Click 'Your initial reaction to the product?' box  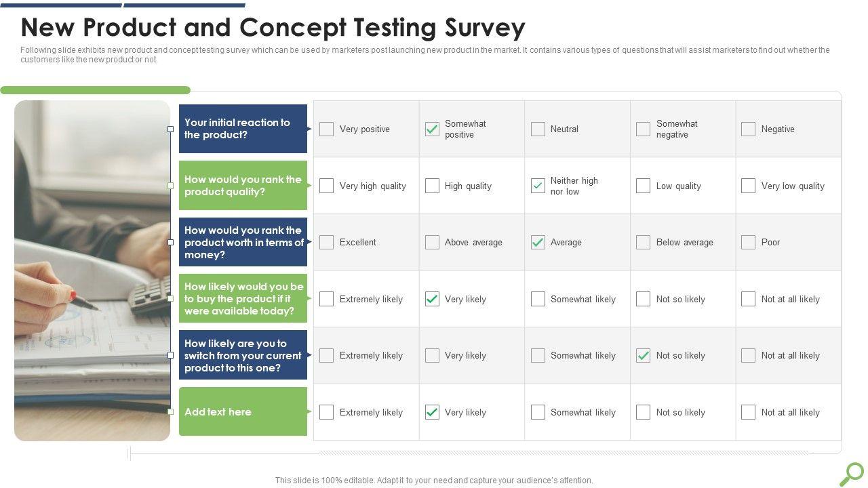(243, 129)
